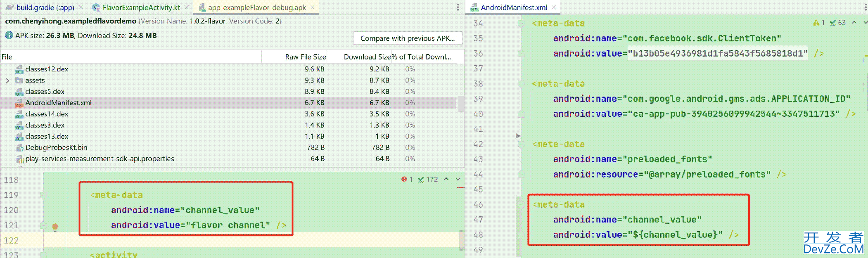Close the build.gradle (:app) tab

click(x=81, y=7)
